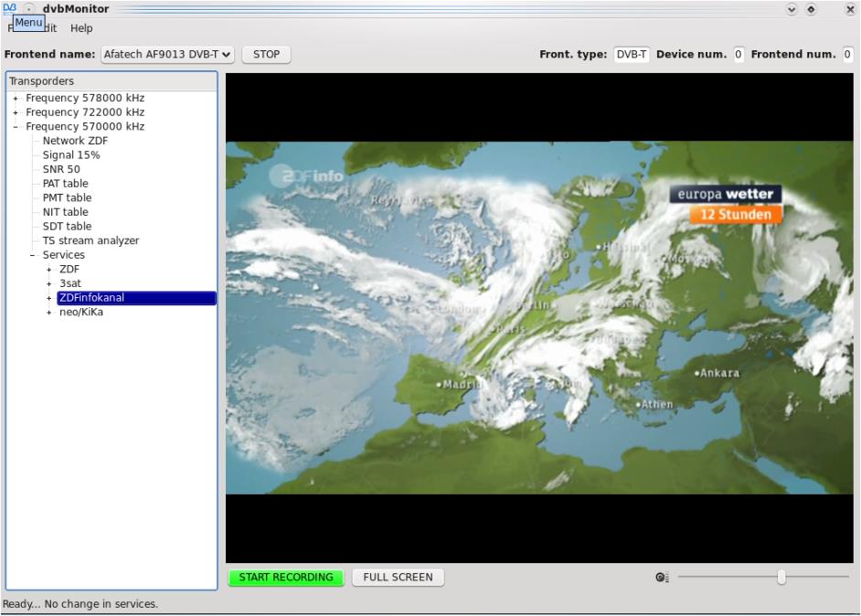This screenshot has height=616, width=861.
Task: Open the Help menu
Action: point(81,28)
